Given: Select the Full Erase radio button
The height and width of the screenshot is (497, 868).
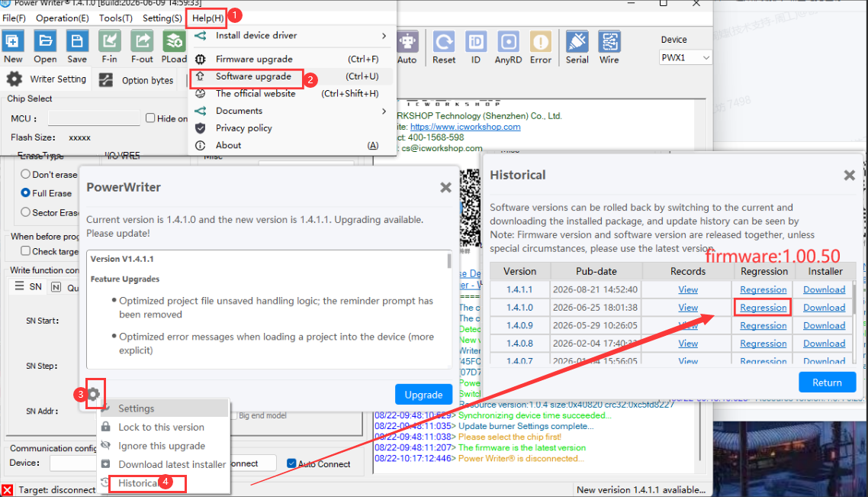Looking at the screenshot, I should pos(25,193).
